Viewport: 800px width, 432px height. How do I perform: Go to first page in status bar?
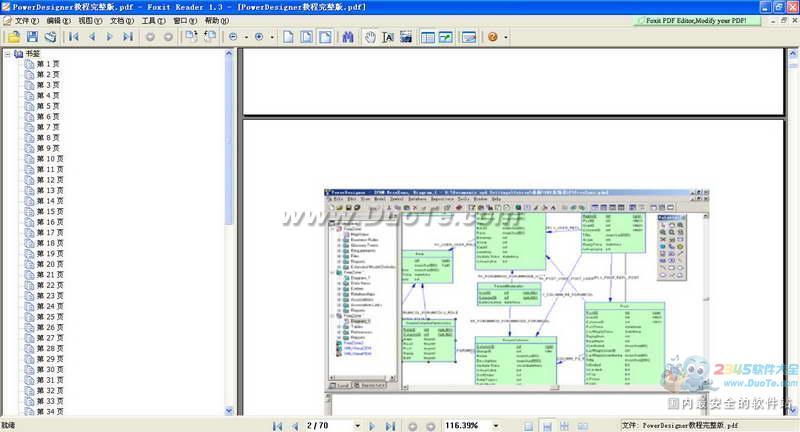pyautogui.click(x=277, y=426)
